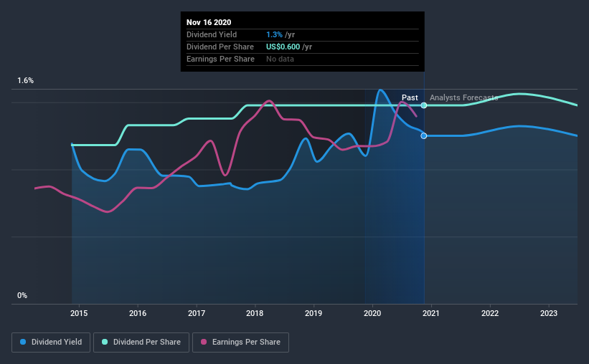The height and width of the screenshot is (364, 589).
Task: Click the 2017 x-axis label
Action: (x=197, y=313)
